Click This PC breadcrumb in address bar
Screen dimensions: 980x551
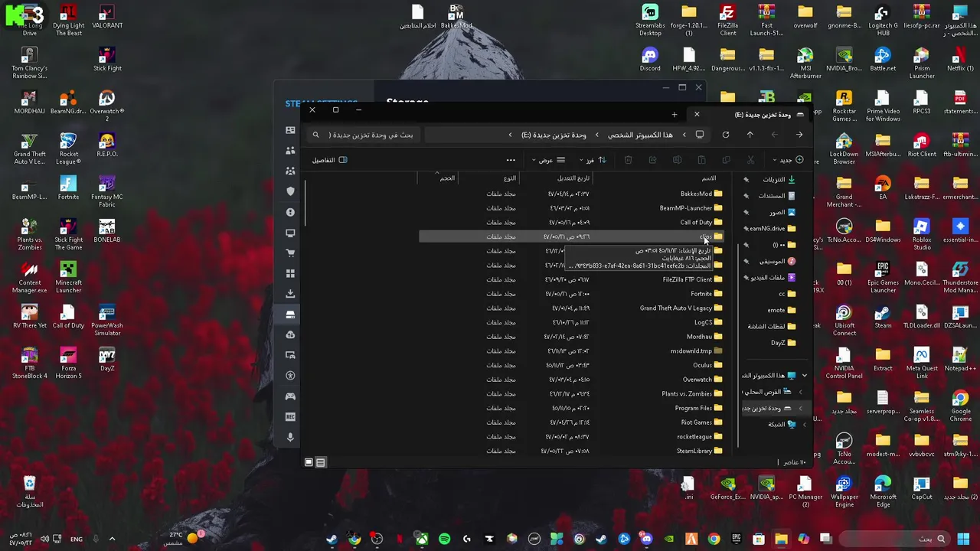click(640, 135)
